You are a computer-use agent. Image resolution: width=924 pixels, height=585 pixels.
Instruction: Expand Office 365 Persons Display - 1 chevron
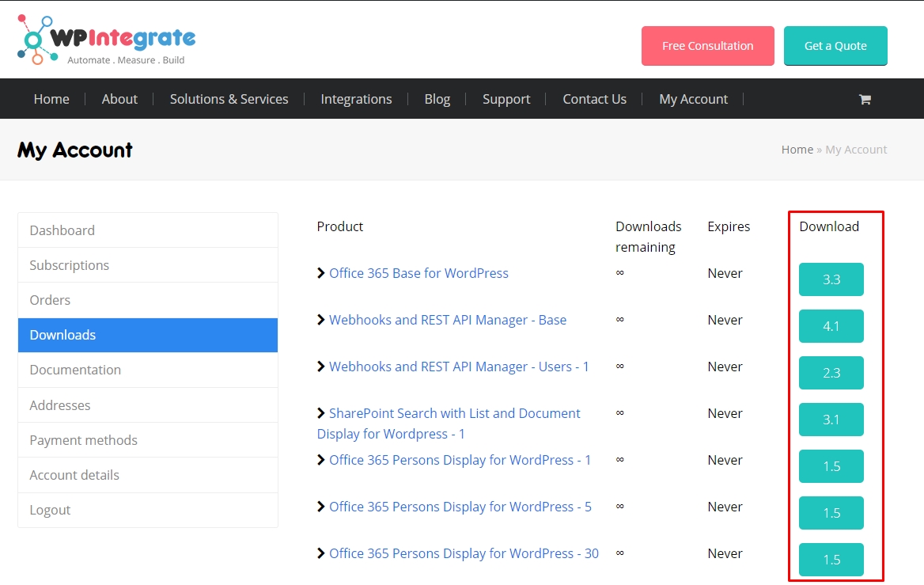(320, 460)
